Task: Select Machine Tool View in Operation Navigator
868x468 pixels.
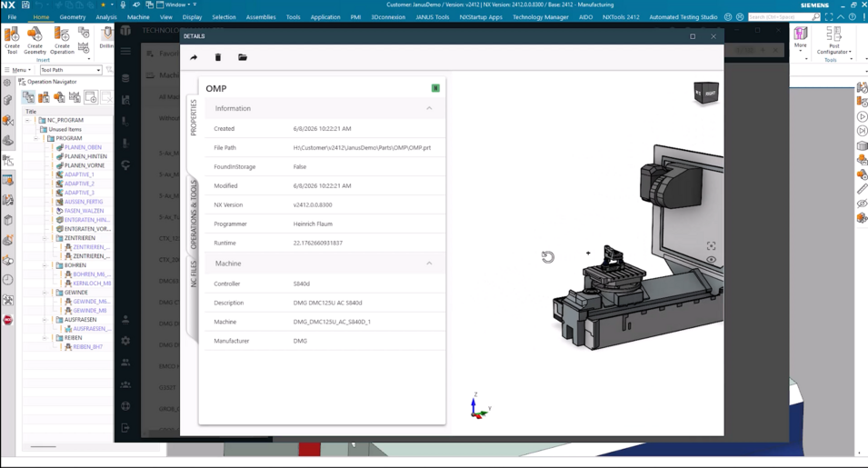Action: pyautogui.click(x=44, y=98)
